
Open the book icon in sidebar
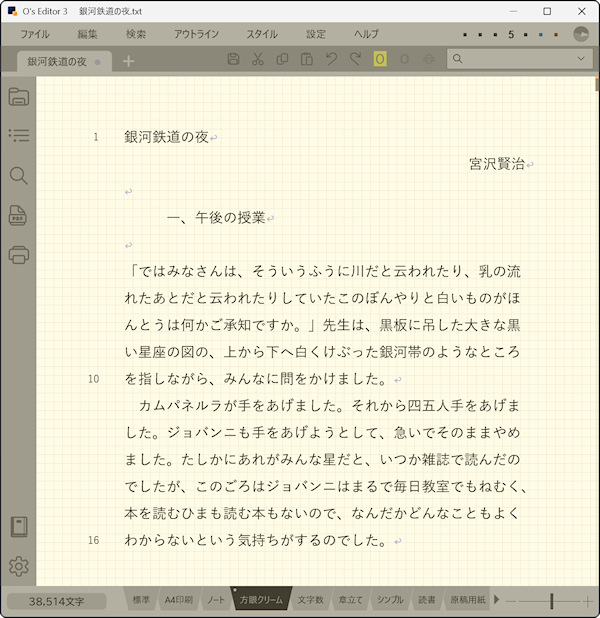[x=18, y=527]
